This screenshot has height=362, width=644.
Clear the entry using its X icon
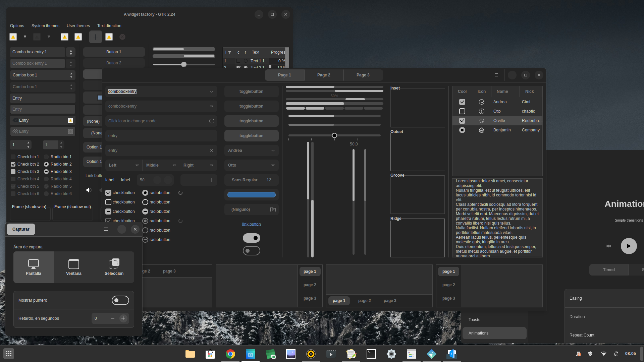(x=212, y=150)
